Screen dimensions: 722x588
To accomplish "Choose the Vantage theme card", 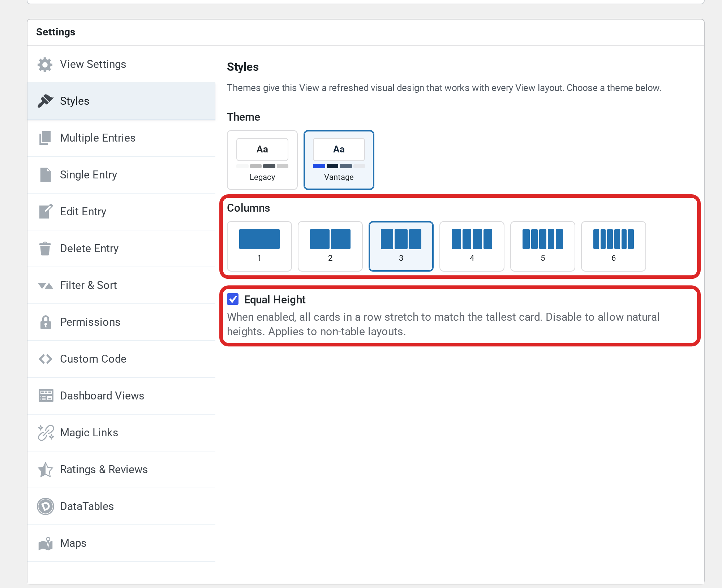I will click(x=339, y=160).
